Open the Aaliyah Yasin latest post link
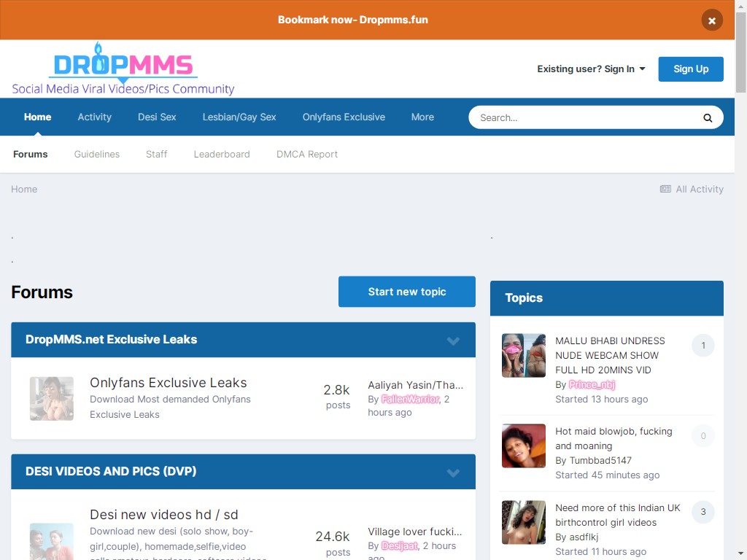 click(415, 385)
